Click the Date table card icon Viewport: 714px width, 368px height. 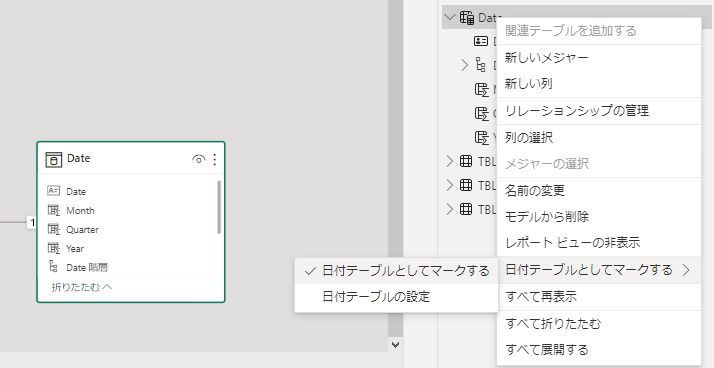[54, 159]
